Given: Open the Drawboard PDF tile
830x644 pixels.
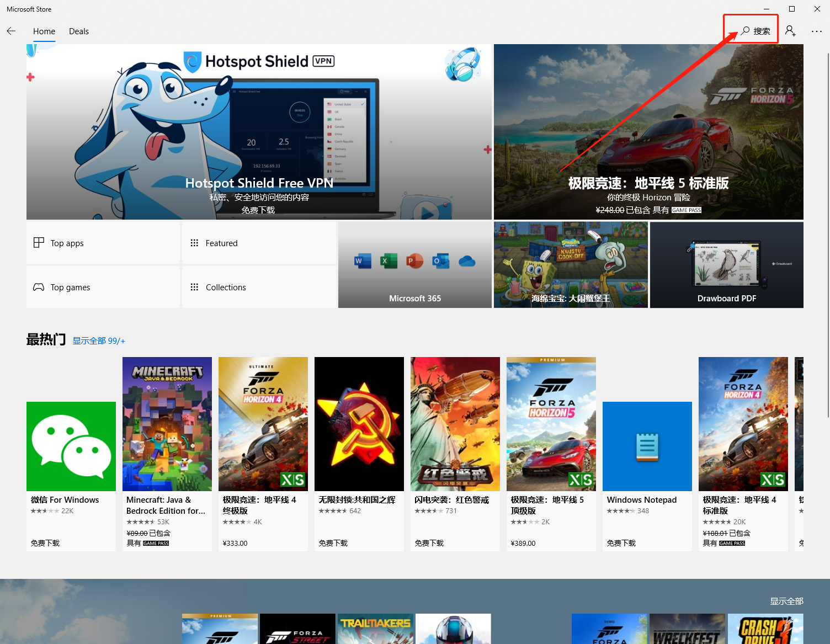Looking at the screenshot, I should pyautogui.click(x=726, y=265).
